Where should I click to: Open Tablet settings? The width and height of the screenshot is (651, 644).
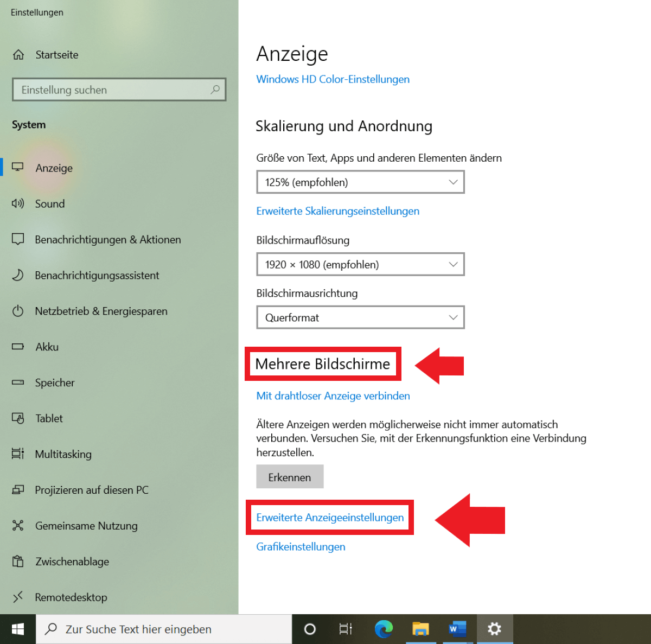[49, 418]
